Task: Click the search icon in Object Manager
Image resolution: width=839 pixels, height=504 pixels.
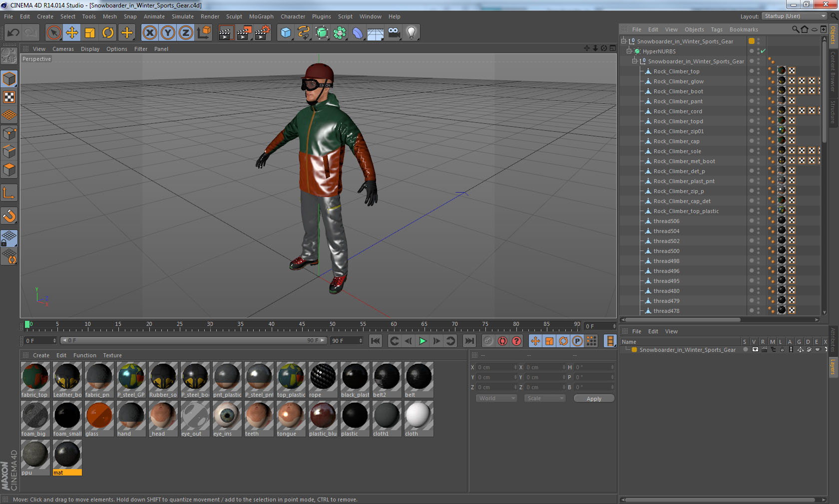Action: (x=795, y=29)
